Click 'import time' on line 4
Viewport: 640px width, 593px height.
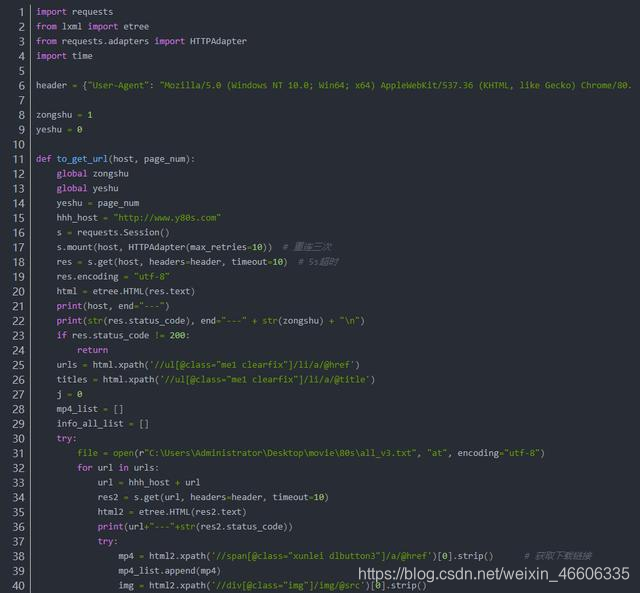(64, 56)
